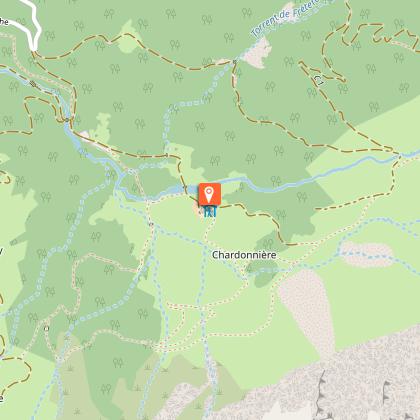Select the stream junction marker on the left riverbank trail
420x420 pixels.
(68, 120)
